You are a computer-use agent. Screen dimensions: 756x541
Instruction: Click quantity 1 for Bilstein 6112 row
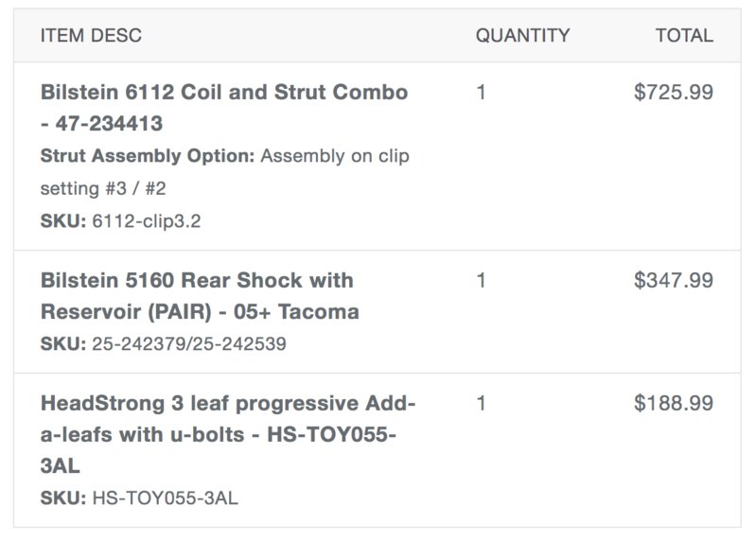[481, 92]
